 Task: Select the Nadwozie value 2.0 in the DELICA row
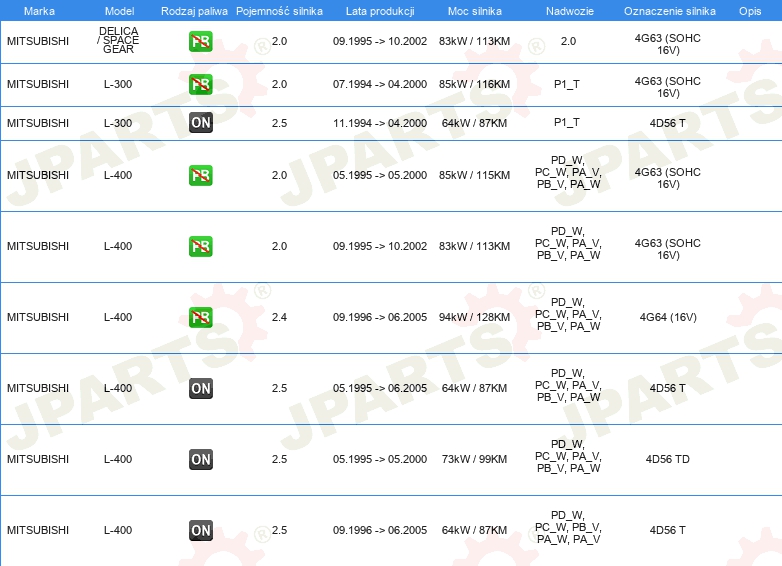(568, 41)
